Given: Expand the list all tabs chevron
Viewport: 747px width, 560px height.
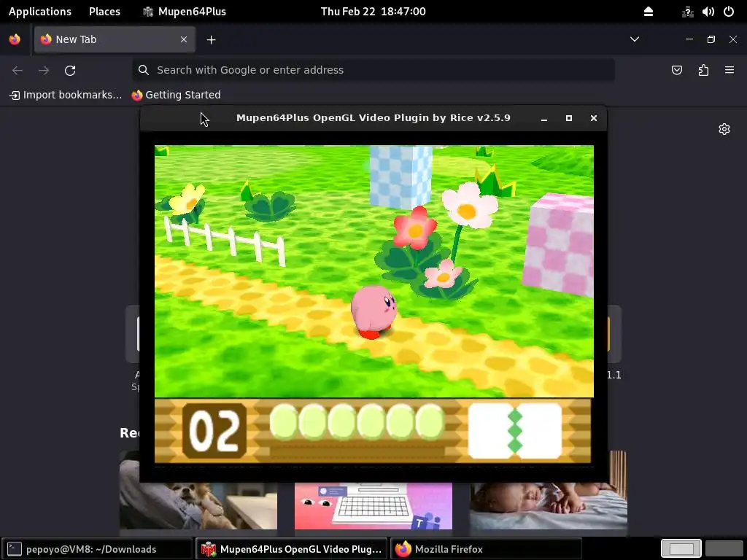Looking at the screenshot, I should 635,39.
